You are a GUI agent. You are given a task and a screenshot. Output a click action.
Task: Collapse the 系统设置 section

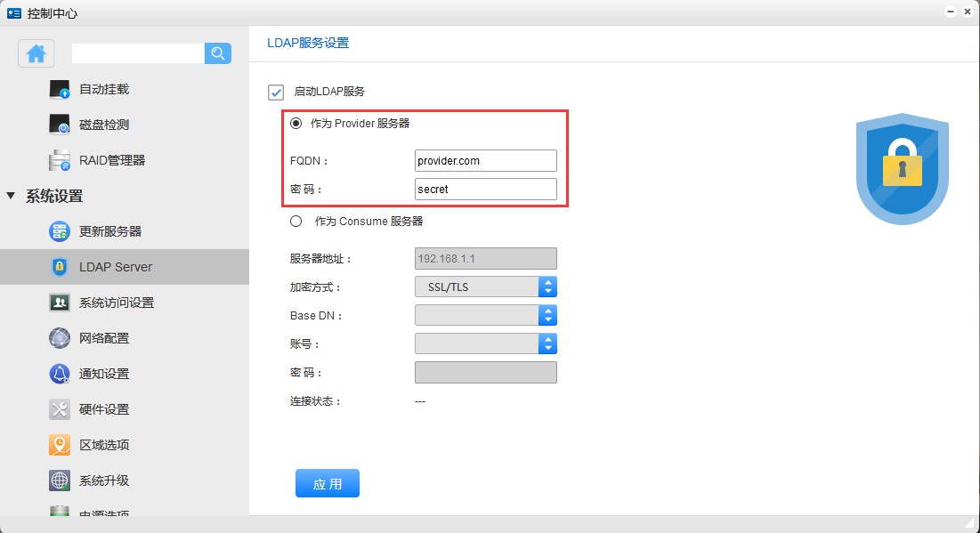(11, 196)
